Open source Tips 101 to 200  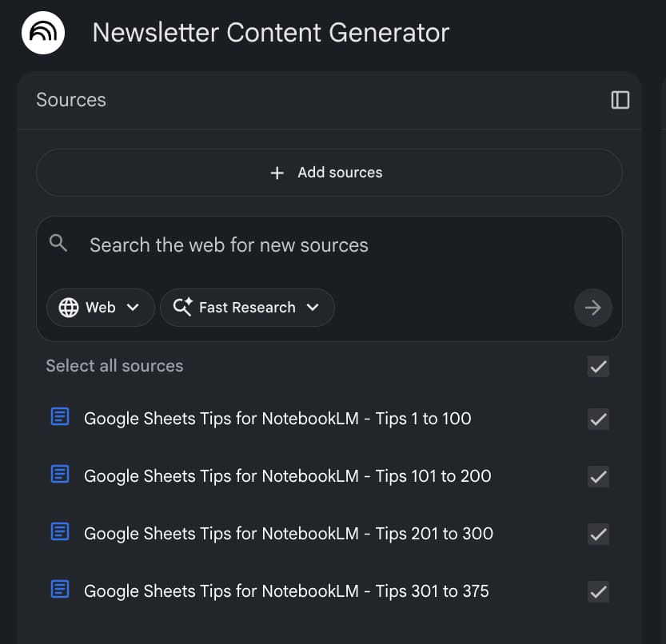(x=287, y=476)
